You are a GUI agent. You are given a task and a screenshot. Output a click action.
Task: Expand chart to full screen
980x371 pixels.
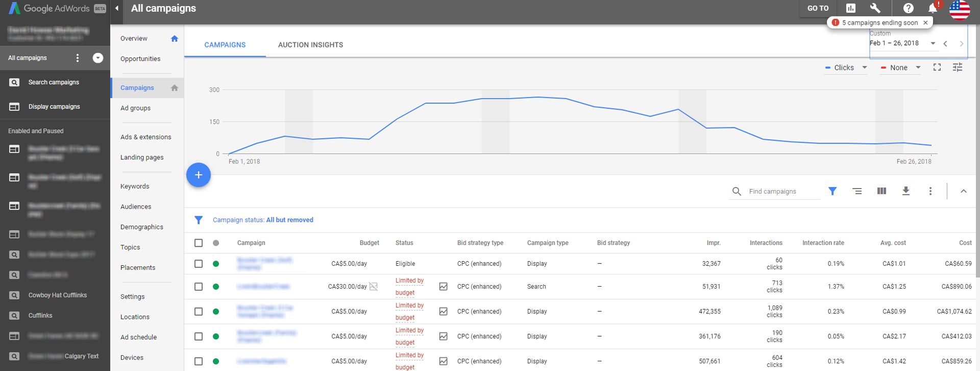937,67
